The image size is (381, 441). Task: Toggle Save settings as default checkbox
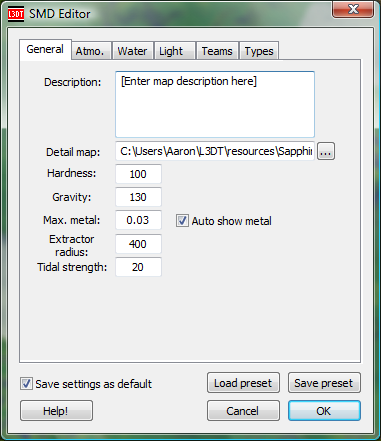click(26, 384)
